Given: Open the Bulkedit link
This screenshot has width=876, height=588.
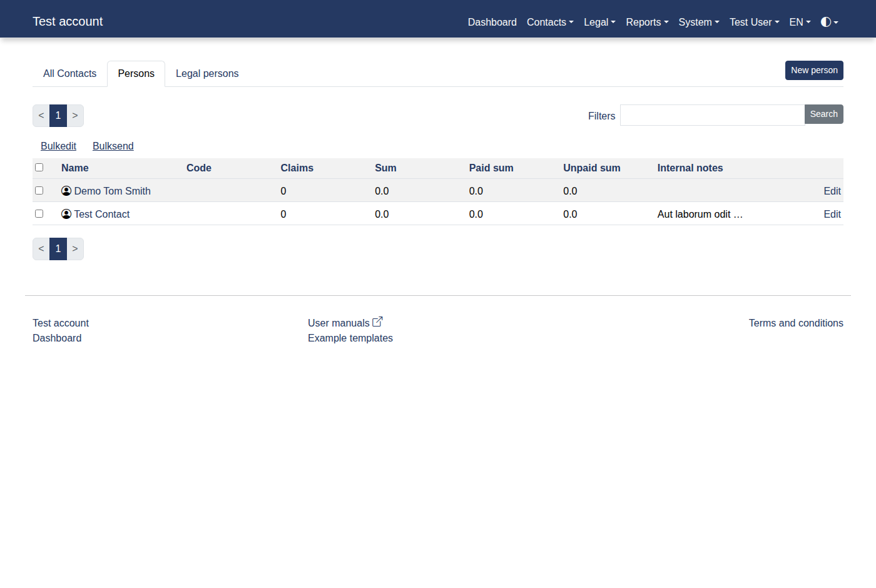Looking at the screenshot, I should (x=59, y=146).
